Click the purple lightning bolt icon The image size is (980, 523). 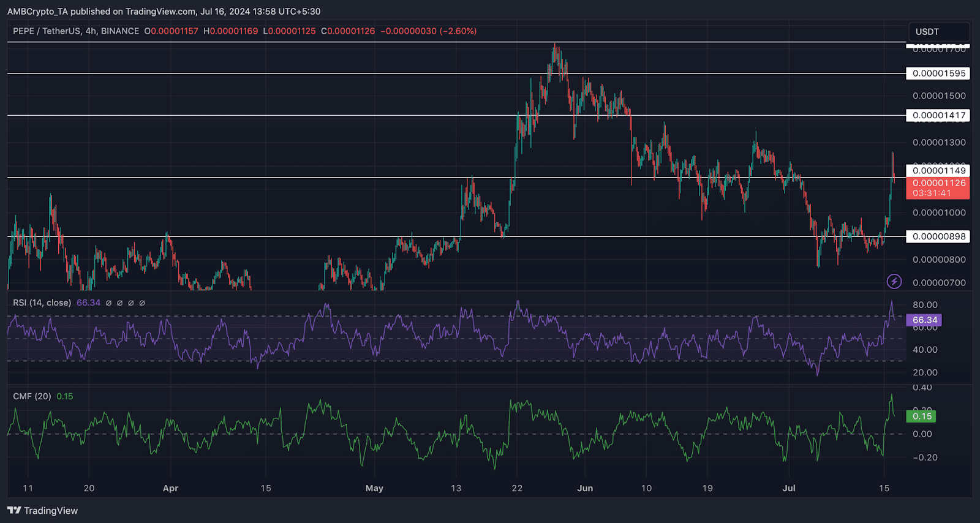tap(894, 282)
